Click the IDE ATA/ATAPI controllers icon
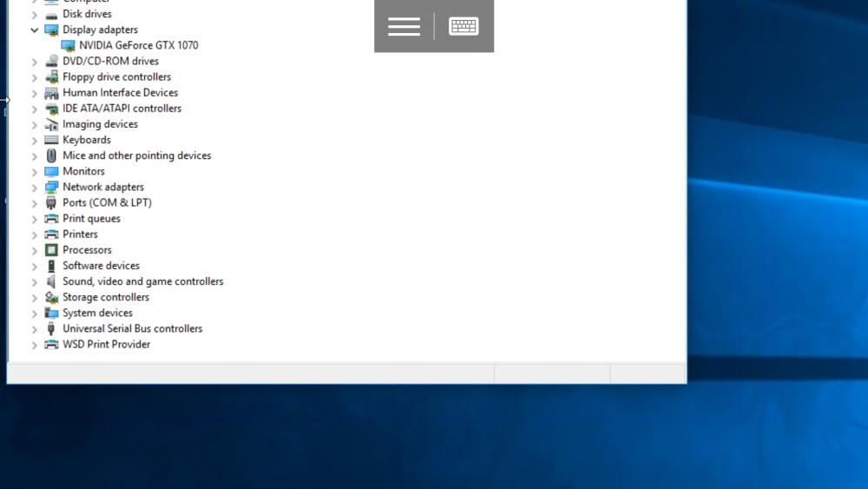 coord(51,109)
